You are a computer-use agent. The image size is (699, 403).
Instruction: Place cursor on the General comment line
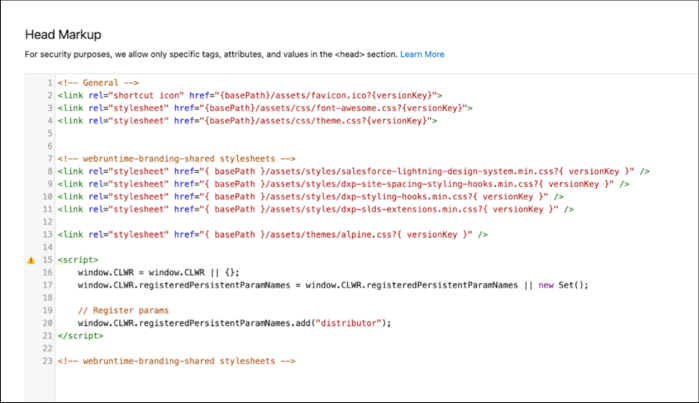coord(98,83)
